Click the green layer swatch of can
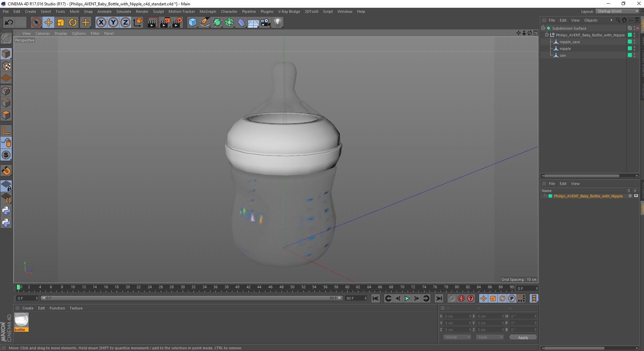 click(630, 55)
